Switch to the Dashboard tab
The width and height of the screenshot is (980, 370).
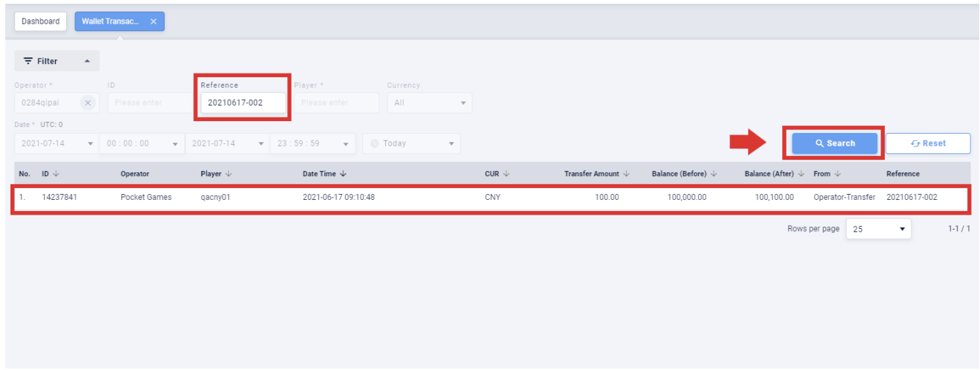coord(40,22)
